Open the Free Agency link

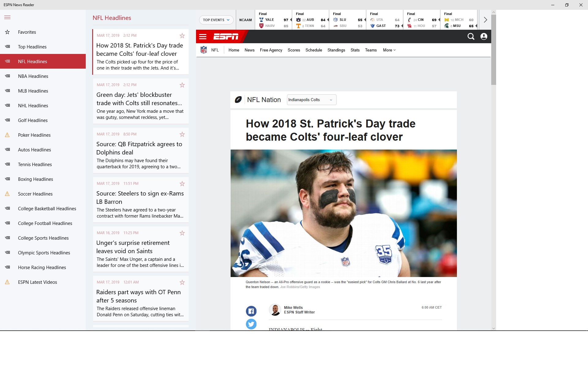pyautogui.click(x=271, y=50)
